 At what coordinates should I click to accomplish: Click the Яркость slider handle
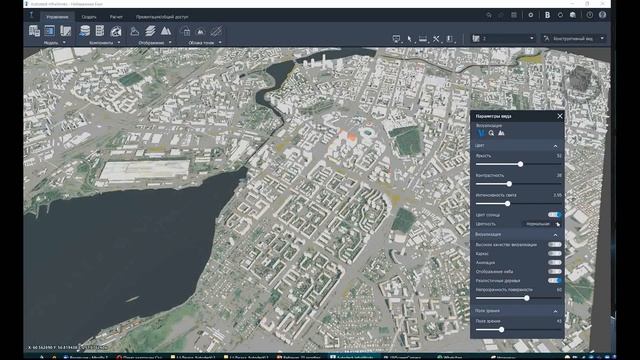click(520, 164)
